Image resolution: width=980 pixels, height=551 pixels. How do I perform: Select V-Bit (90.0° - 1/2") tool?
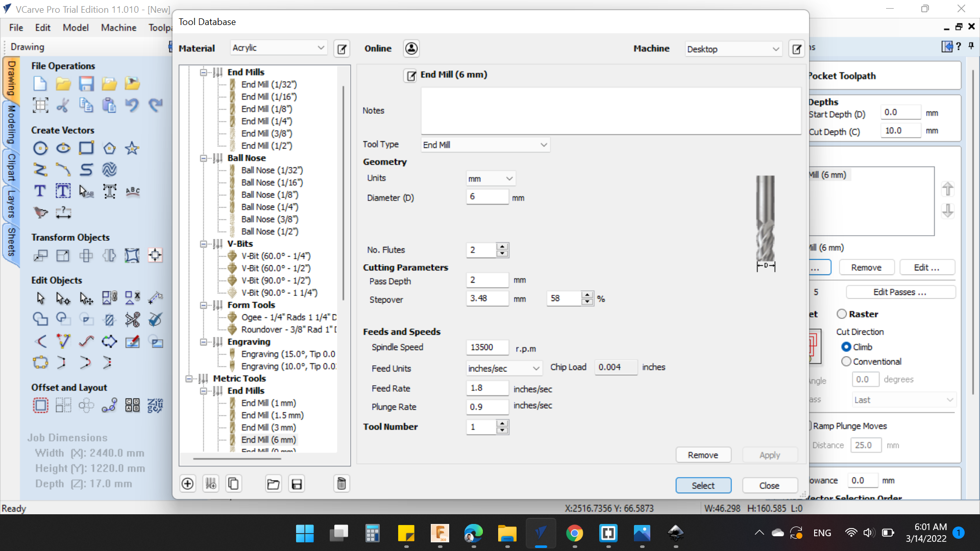click(276, 281)
